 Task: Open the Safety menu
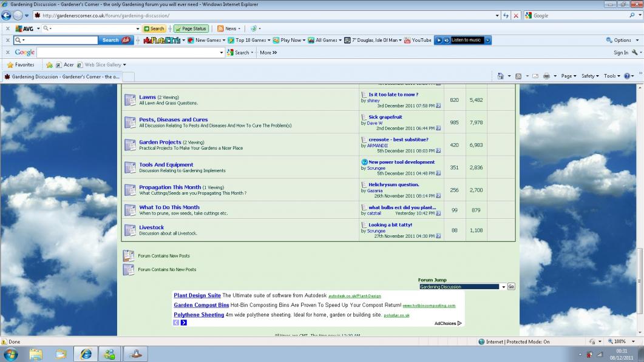(590, 76)
